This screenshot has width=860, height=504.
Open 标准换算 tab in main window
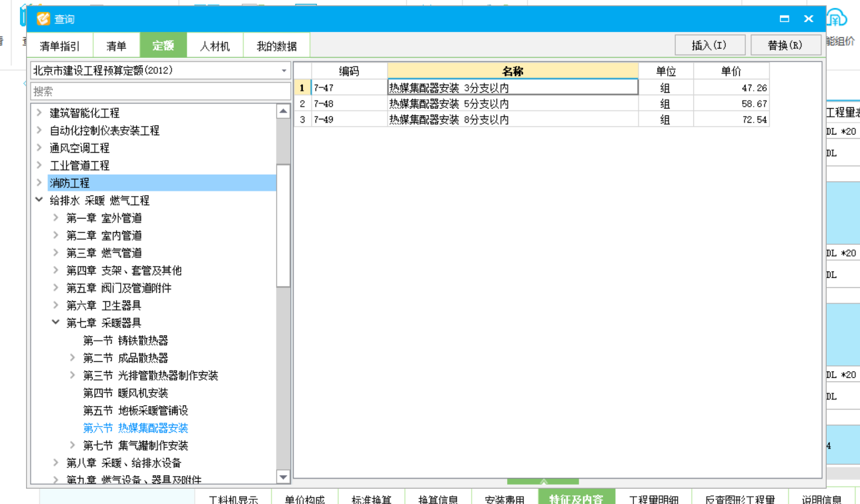(372, 497)
